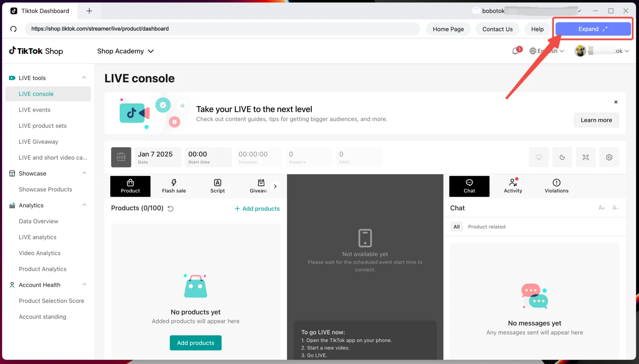Image resolution: width=639 pixels, height=364 pixels.
Task: Select the Chat tab
Action: pyautogui.click(x=469, y=186)
